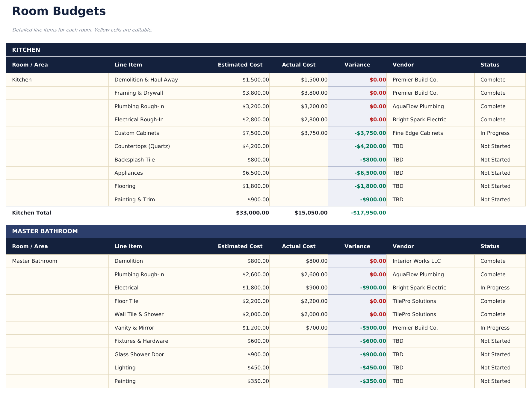Click the Kitchen Total estimated cost value

click(252, 213)
